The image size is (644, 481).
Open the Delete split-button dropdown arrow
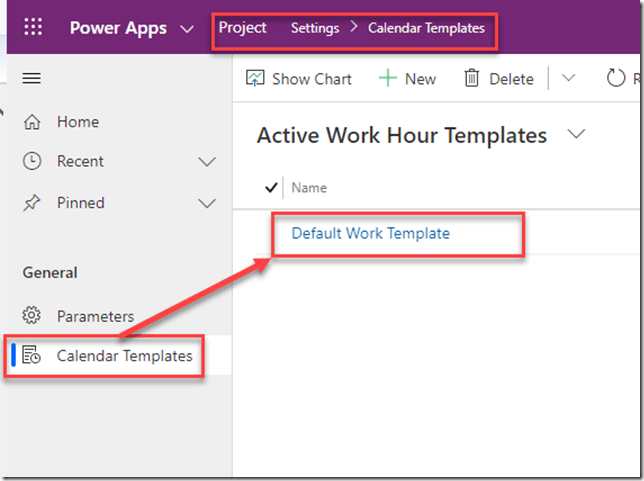click(568, 79)
